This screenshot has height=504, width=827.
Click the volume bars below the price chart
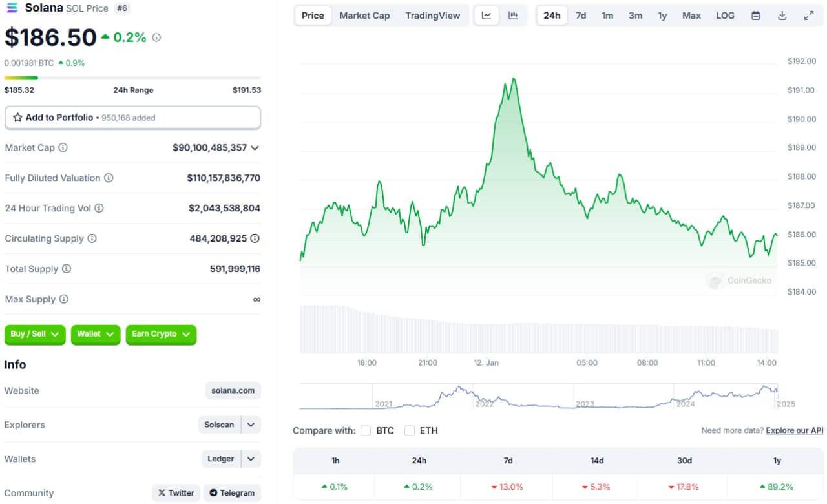(539, 330)
